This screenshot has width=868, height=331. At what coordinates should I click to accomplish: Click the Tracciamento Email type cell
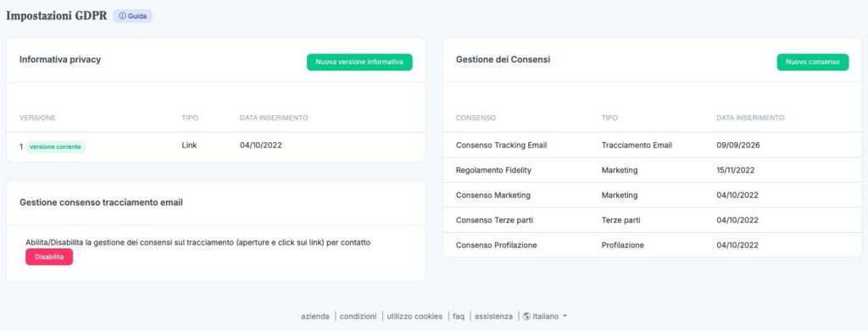637,146
